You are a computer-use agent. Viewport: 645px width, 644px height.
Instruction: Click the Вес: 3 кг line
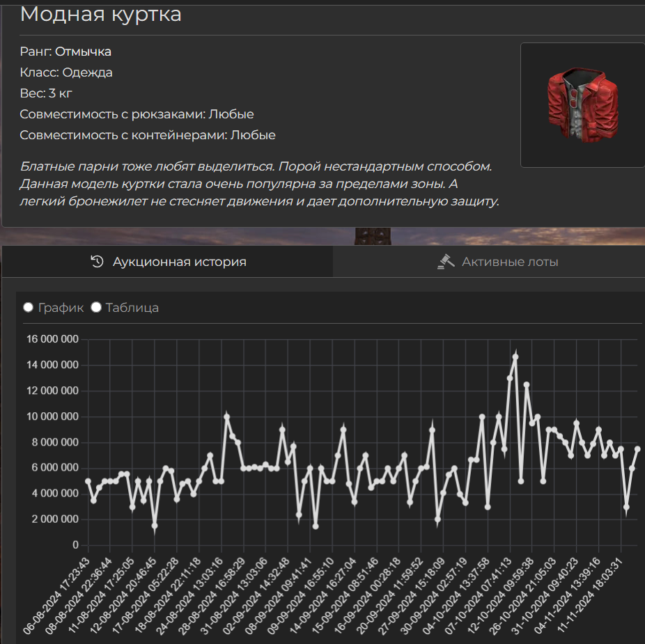tap(46, 93)
